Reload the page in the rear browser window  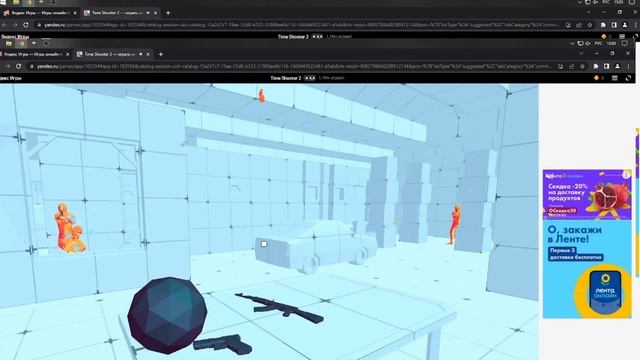[26, 25]
